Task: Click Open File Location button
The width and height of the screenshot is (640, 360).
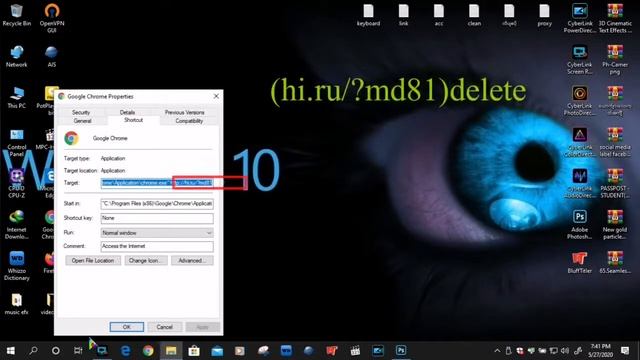Action: pyautogui.click(x=93, y=260)
